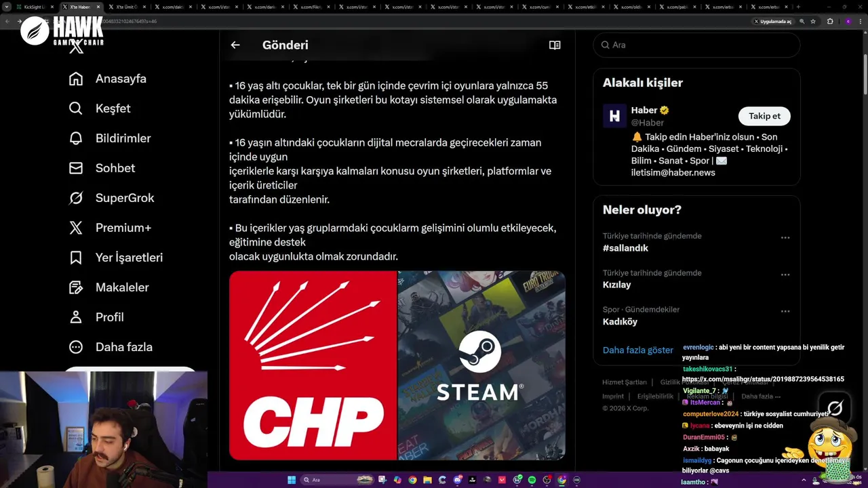Open Profil page
Image resolution: width=868 pixels, height=488 pixels.
tap(96, 317)
